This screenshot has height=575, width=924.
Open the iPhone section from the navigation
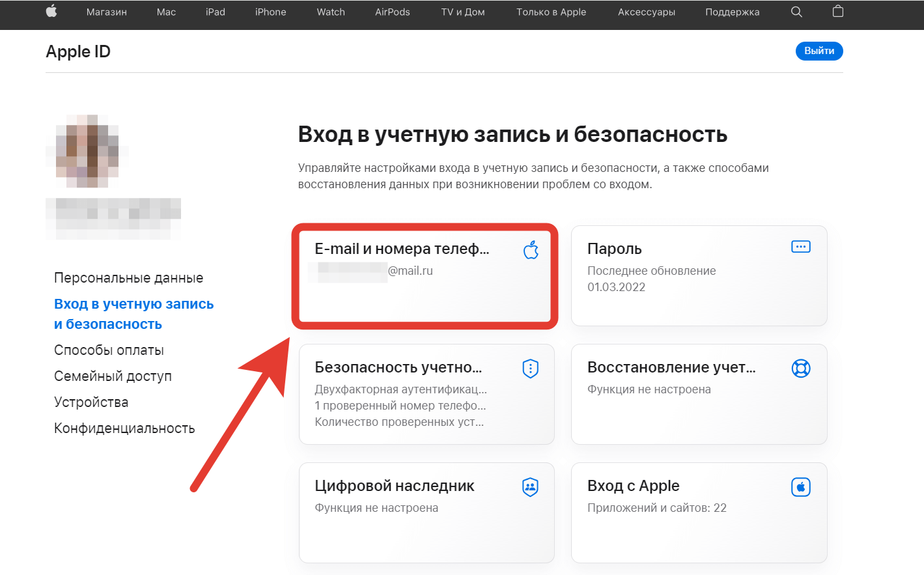pos(270,11)
